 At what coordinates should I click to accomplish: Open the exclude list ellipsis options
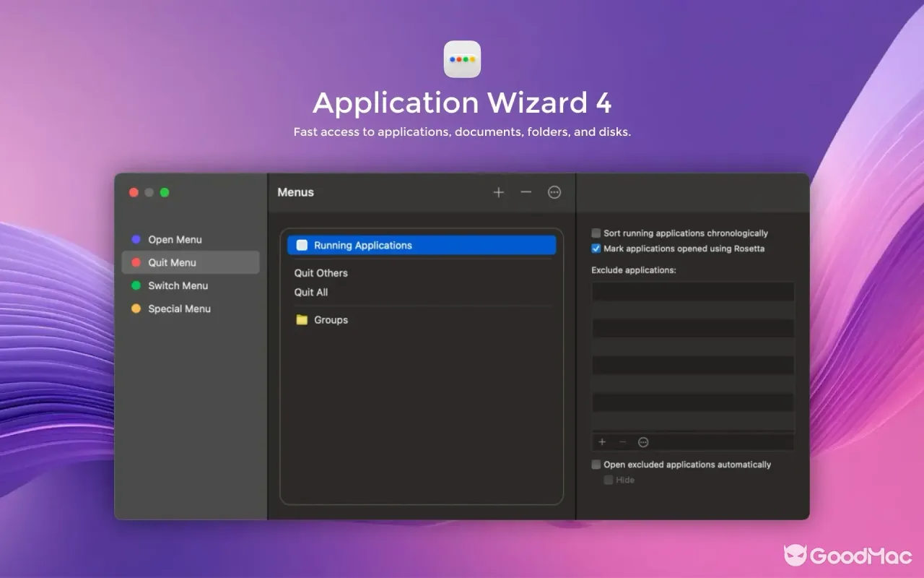643,442
